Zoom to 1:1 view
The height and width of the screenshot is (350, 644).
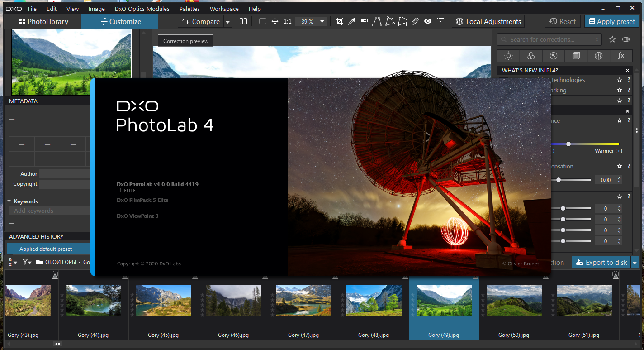click(x=288, y=21)
